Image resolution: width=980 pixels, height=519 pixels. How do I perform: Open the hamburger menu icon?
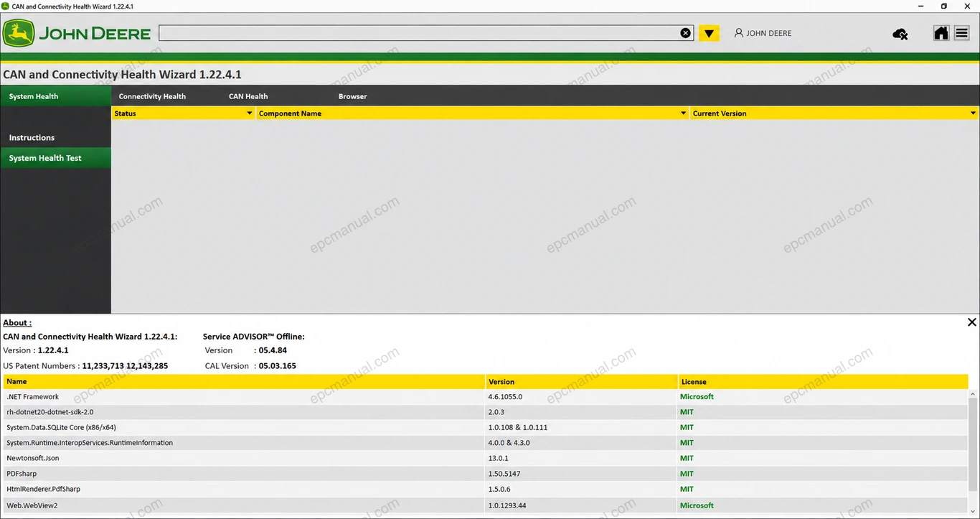[962, 33]
